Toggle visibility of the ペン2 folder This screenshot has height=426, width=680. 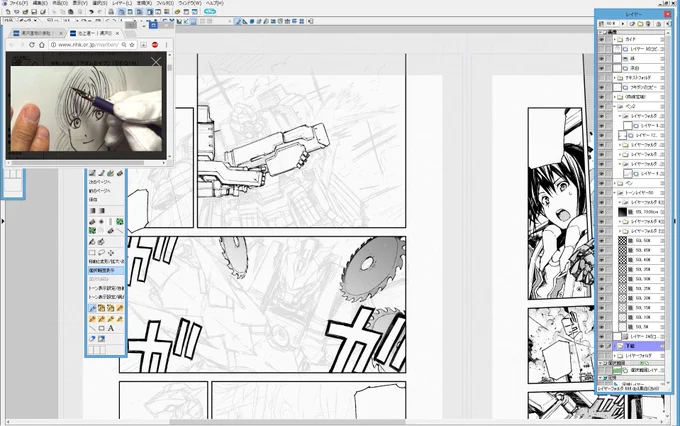pos(602,106)
